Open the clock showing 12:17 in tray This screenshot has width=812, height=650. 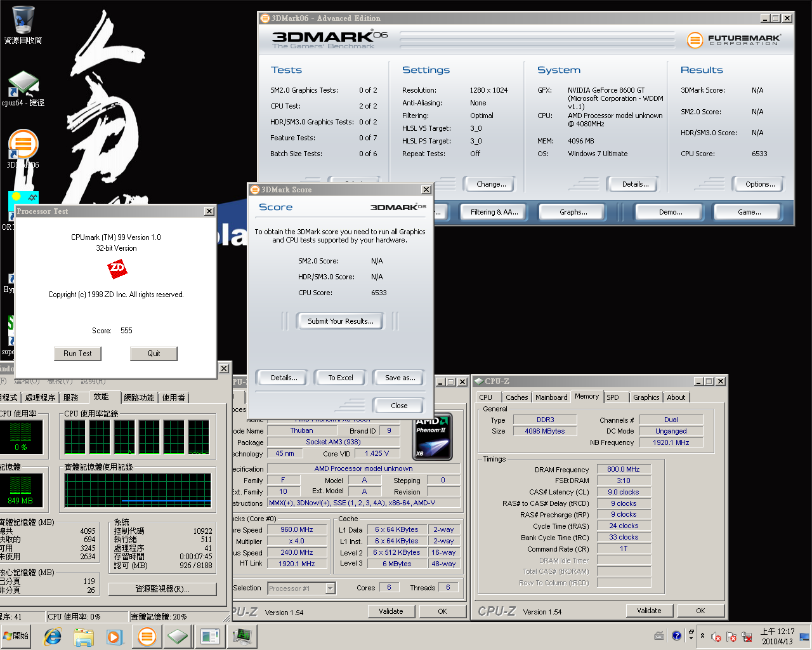click(x=777, y=636)
